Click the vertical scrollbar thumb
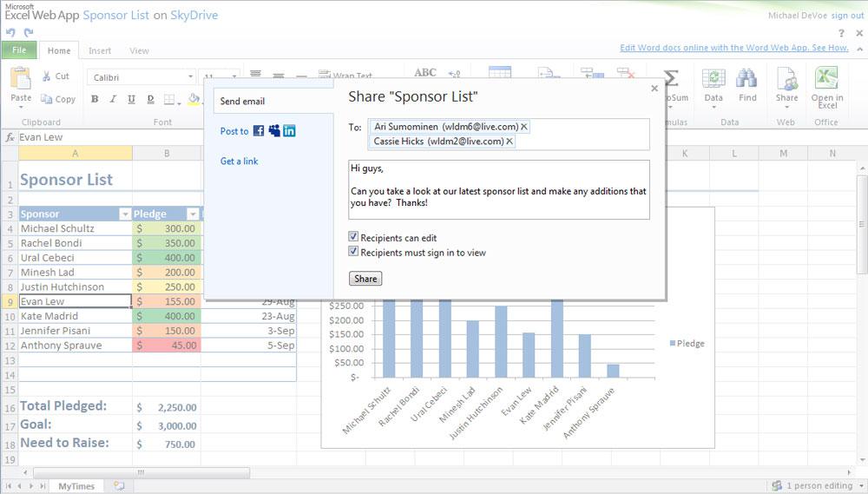Screen dimensions: 868x494 [862, 224]
